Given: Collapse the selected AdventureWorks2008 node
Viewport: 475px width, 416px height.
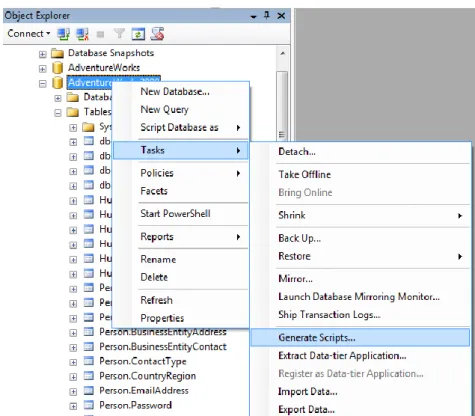Looking at the screenshot, I should 42,84.
